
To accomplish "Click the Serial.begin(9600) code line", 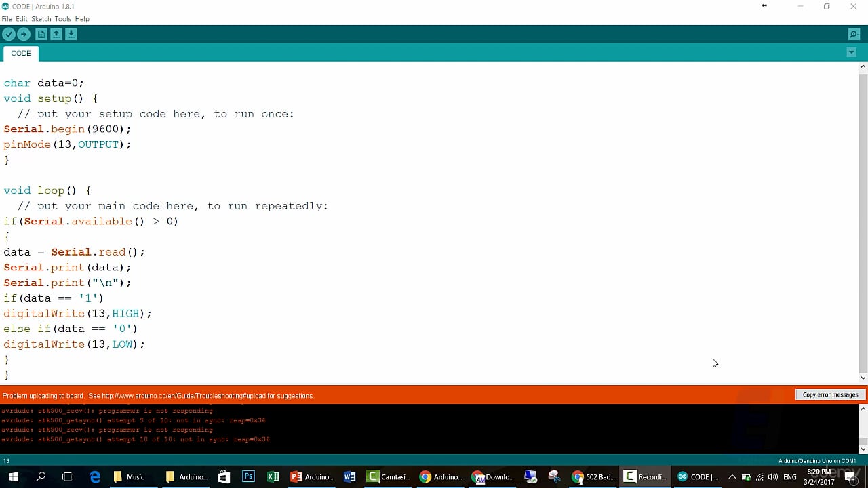I will [x=68, y=129].
